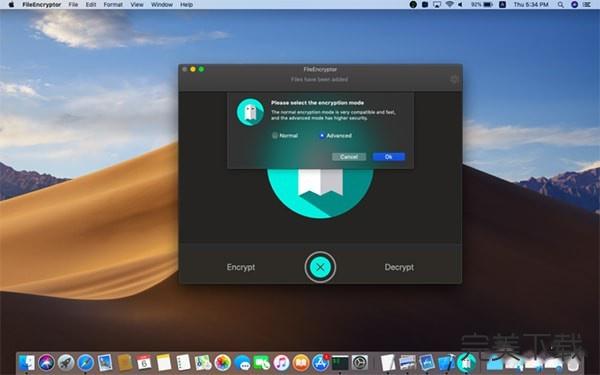Image resolution: width=600 pixels, height=375 pixels.
Task: Open the settings gear in FileEncryptor window
Action: (x=454, y=79)
